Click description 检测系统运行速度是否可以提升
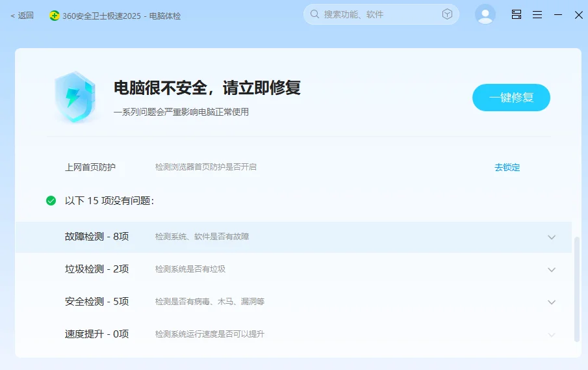 [210, 334]
